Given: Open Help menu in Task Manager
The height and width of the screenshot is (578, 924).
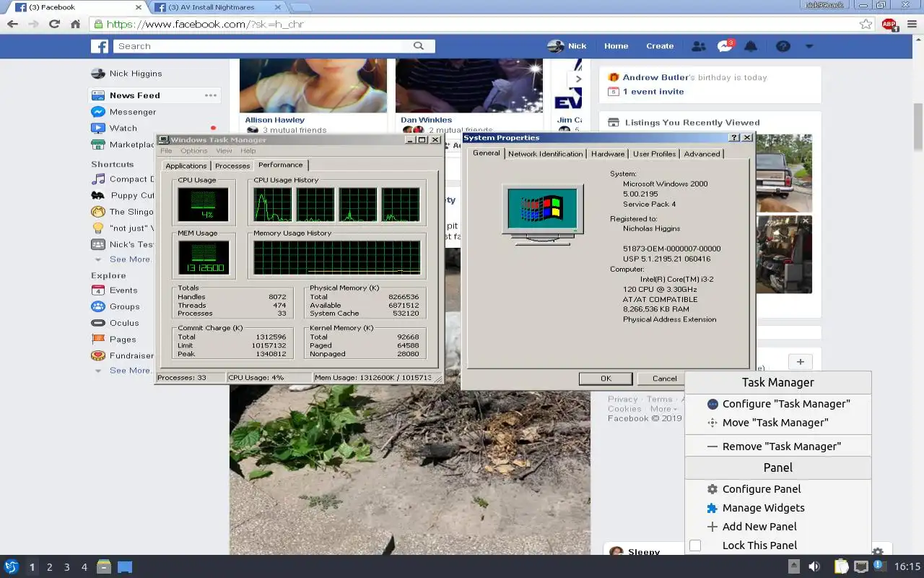Looking at the screenshot, I should pos(248,151).
